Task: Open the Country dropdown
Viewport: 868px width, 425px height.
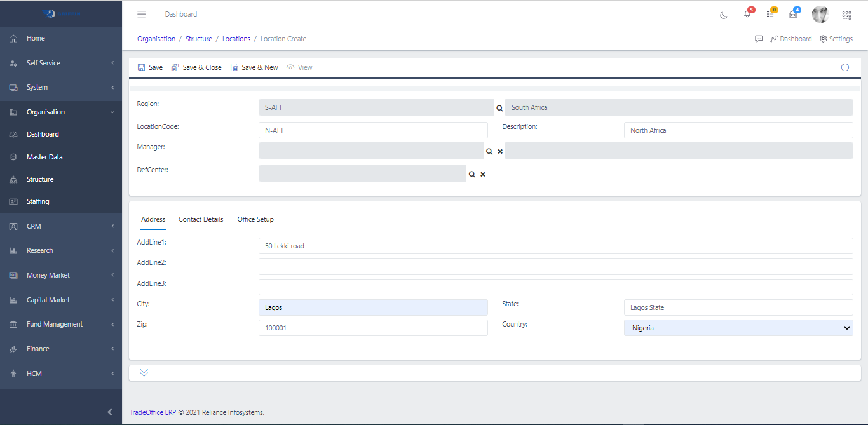Action: (x=738, y=328)
